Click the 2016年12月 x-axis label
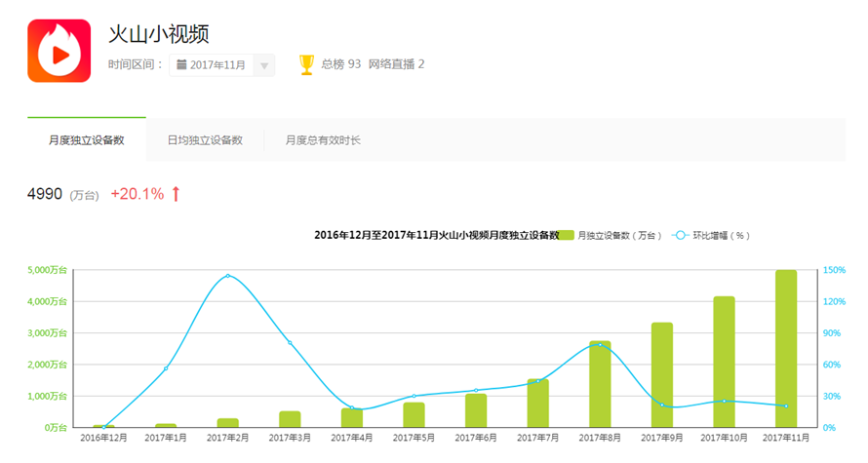The width and height of the screenshot is (868, 463). 104,438
